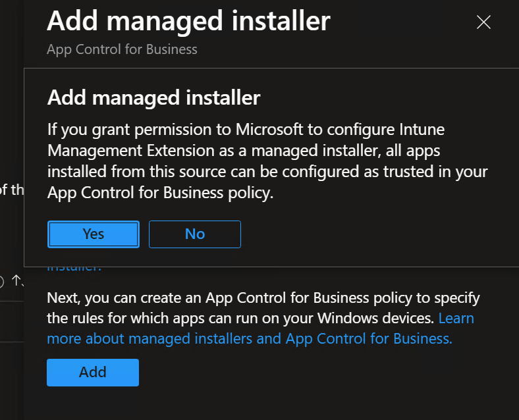This screenshot has height=420, width=519.
Task: Click the sort arrow icon on the background page
Action: [x=16, y=281]
